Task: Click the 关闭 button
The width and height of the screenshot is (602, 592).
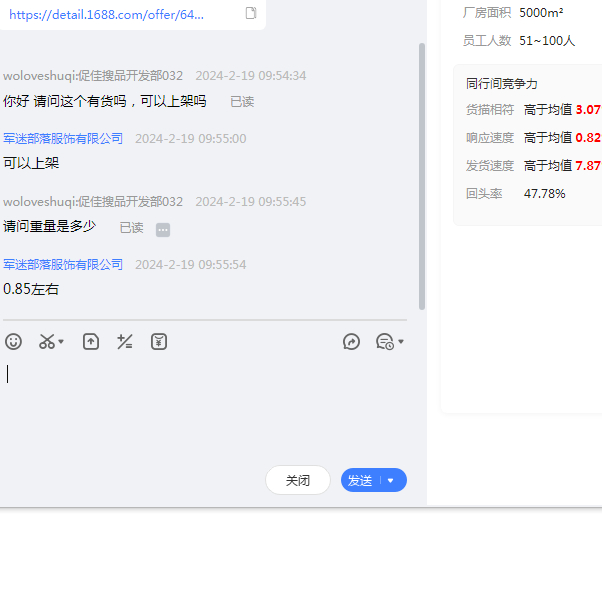Action: click(297, 480)
